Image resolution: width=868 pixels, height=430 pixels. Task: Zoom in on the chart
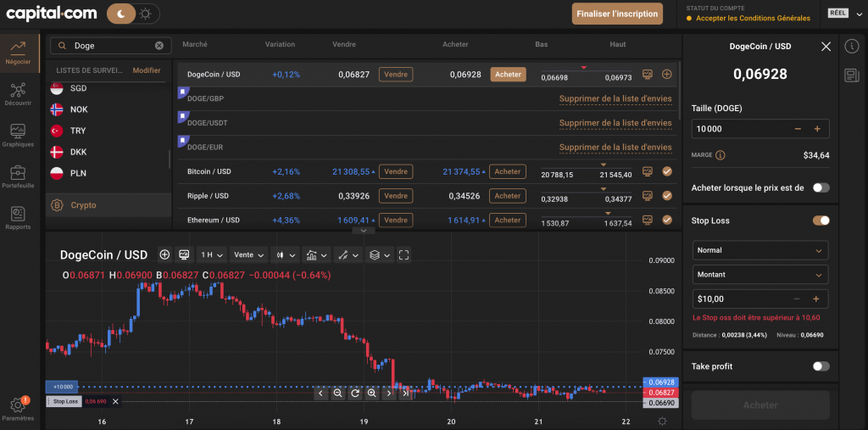(x=371, y=394)
